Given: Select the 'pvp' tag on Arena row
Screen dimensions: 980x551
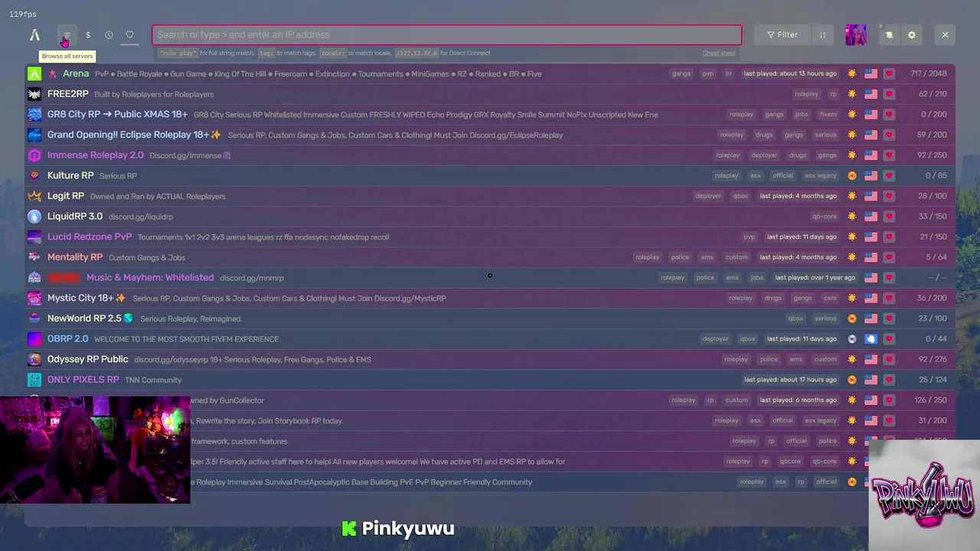Looking at the screenshot, I should (708, 73).
